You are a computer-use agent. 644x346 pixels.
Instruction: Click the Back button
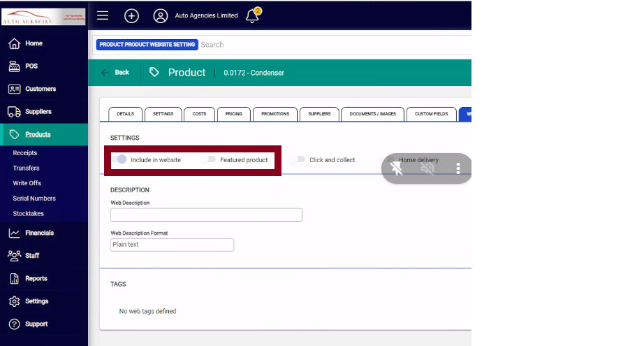(116, 73)
